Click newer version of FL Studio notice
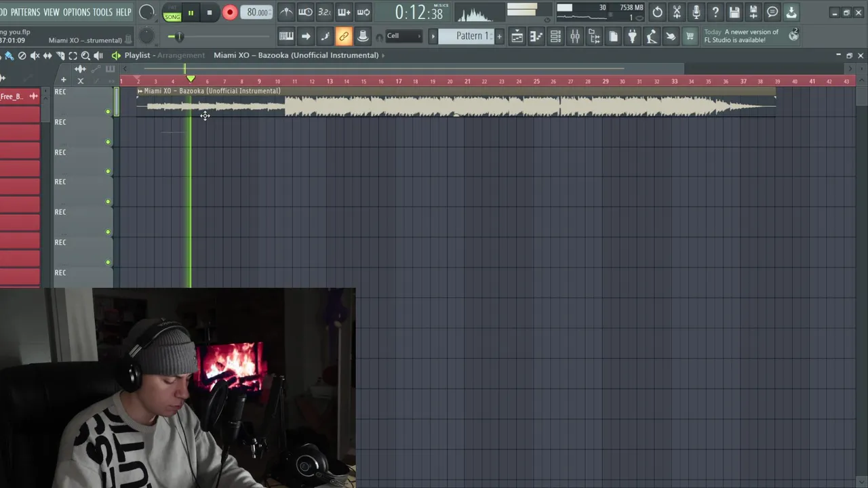 (741, 36)
